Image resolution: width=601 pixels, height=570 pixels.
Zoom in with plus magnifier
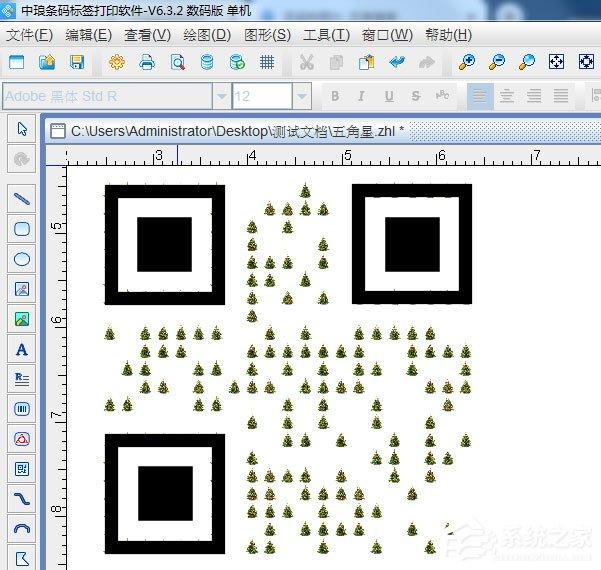tap(467, 62)
